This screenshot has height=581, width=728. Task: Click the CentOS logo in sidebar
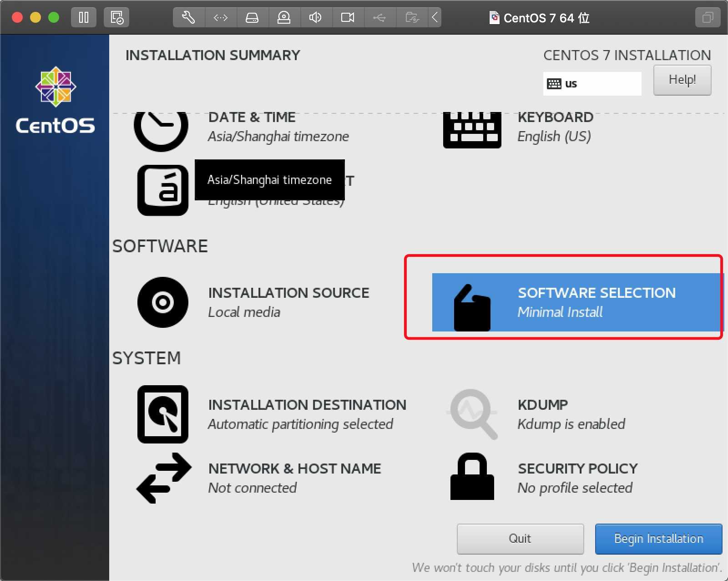click(x=56, y=100)
